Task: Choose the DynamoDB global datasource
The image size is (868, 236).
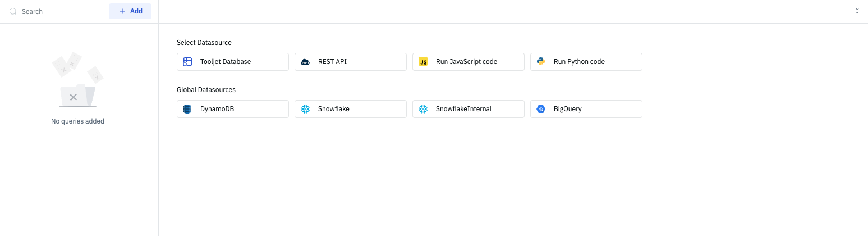Action: coord(232,109)
